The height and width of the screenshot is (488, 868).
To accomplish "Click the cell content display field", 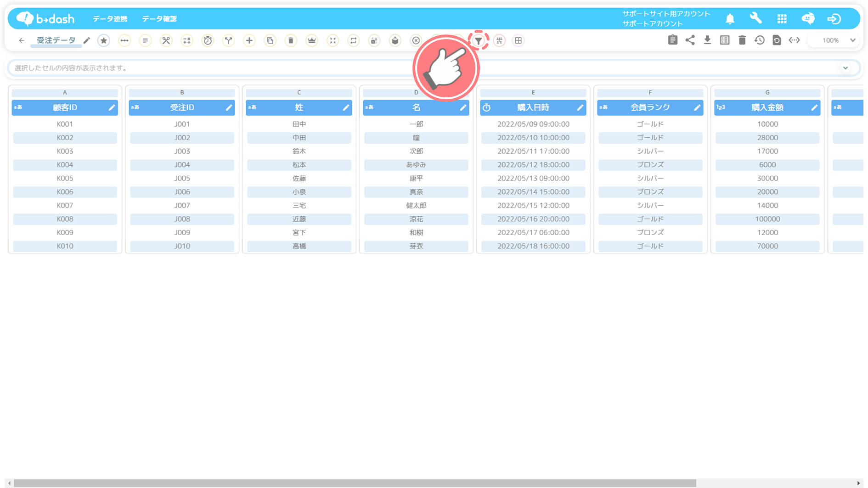I will (x=434, y=68).
